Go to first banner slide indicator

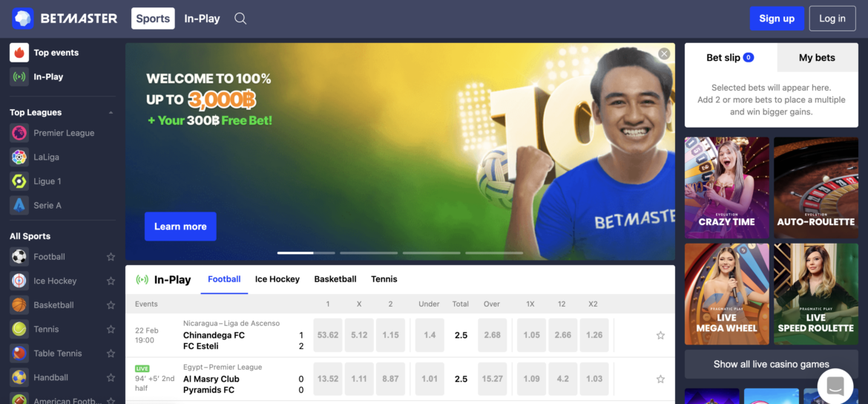point(306,252)
